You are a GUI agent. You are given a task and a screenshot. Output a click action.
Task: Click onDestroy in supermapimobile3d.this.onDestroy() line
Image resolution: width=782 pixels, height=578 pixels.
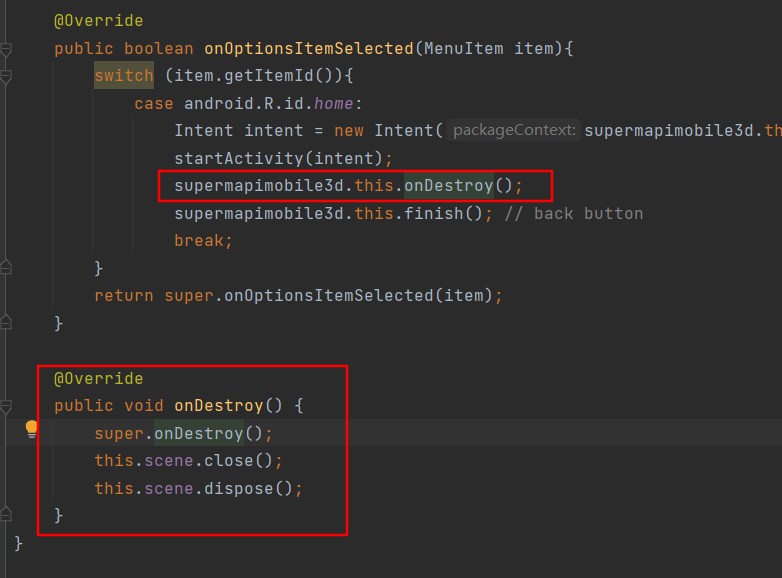pyautogui.click(x=448, y=186)
